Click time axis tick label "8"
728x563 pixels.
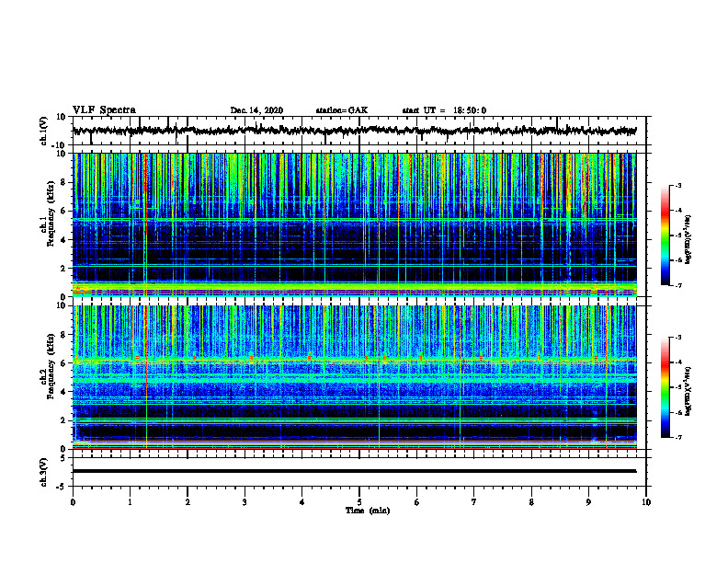[531, 502]
